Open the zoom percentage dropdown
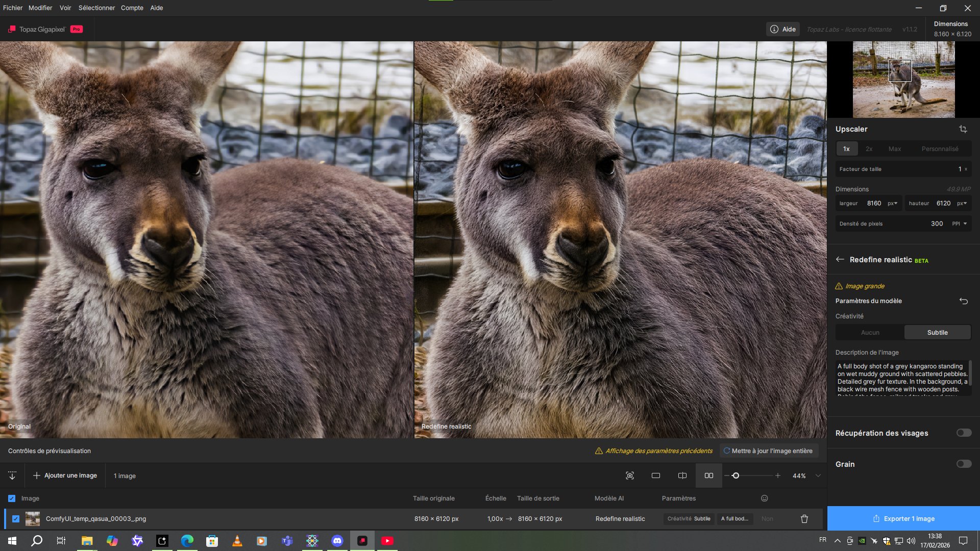The image size is (980, 551). click(818, 475)
